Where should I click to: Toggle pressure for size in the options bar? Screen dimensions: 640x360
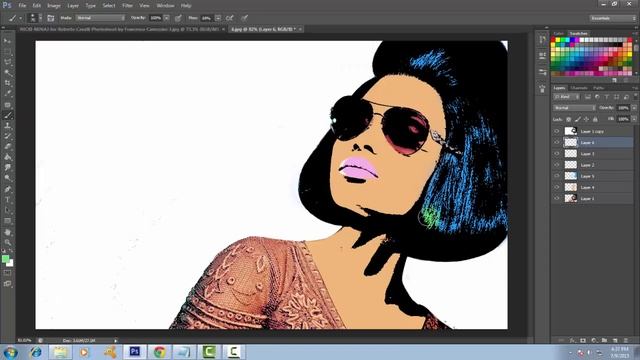244,18
